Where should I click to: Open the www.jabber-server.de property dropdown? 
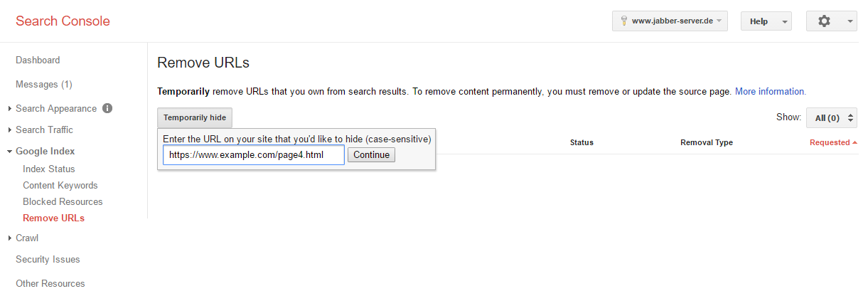pyautogui.click(x=670, y=21)
